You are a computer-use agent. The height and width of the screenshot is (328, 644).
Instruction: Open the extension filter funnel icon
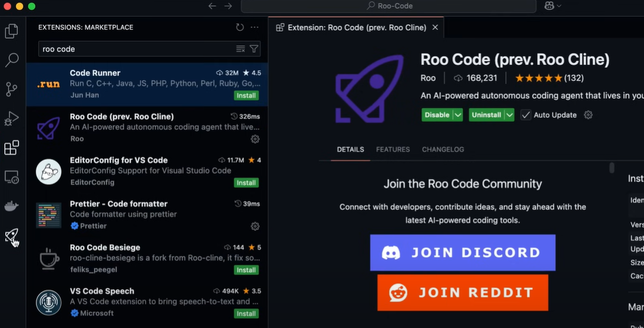pyautogui.click(x=254, y=49)
